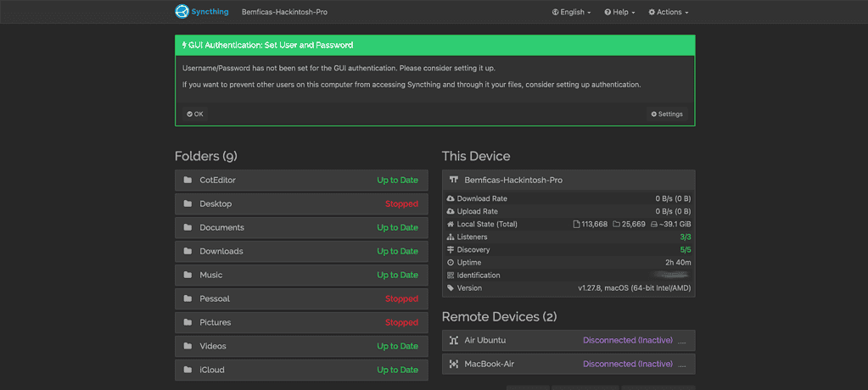Open the English language dropdown
This screenshot has height=390, width=868.
571,13
